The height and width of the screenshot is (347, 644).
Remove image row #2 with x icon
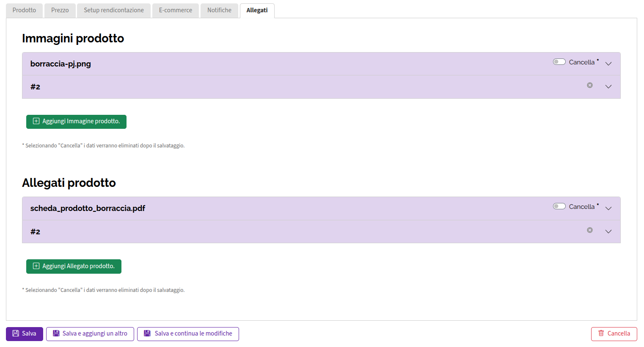590,85
